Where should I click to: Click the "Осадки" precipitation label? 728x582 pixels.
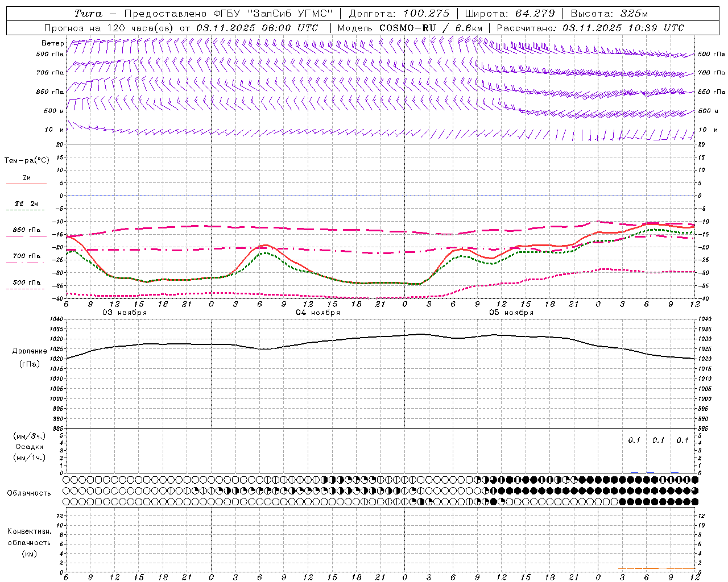pos(30,447)
